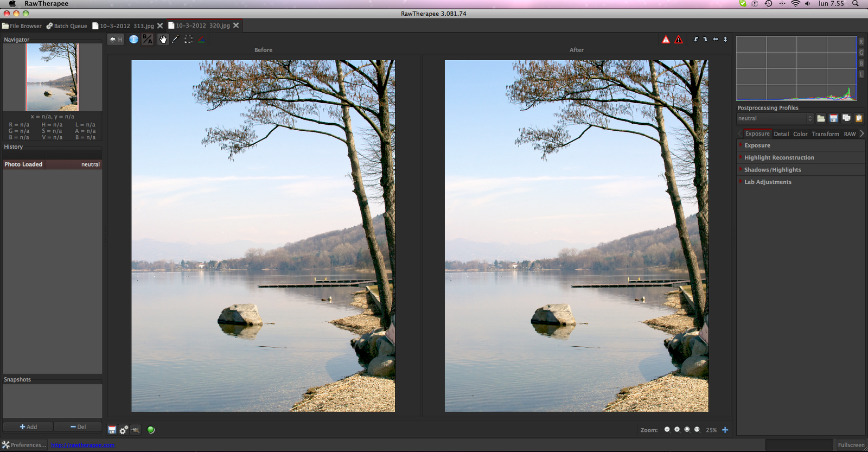Expand Lab Adjustments section
Image resolution: width=868 pixels, height=452 pixels.
click(x=800, y=182)
